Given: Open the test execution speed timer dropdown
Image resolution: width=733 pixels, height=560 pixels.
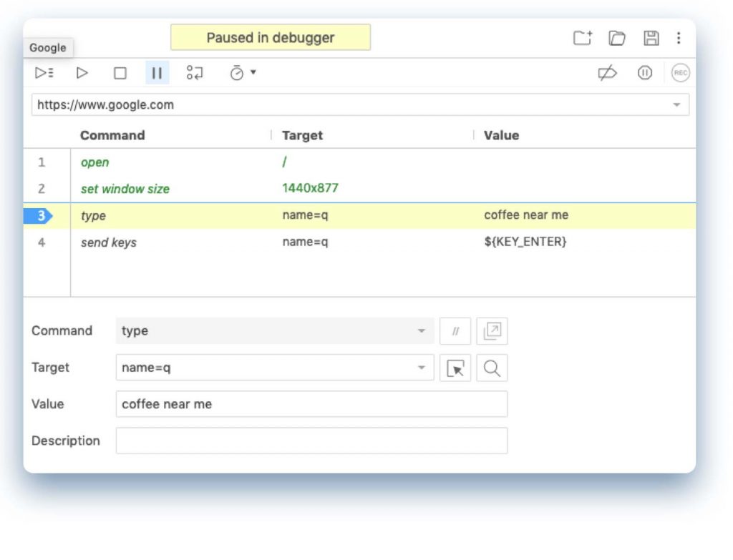Looking at the screenshot, I should [x=243, y=73].
